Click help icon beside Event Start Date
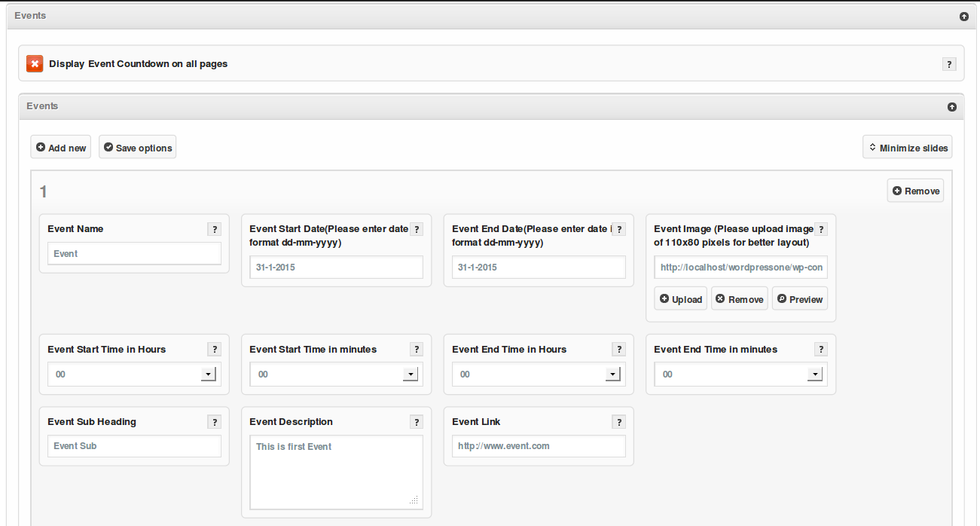 417,229
